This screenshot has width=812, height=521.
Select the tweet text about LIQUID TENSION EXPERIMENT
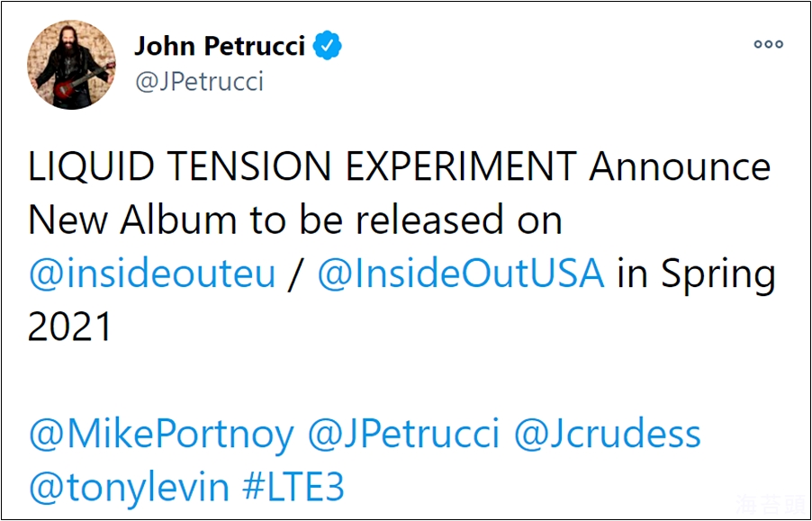396,166
